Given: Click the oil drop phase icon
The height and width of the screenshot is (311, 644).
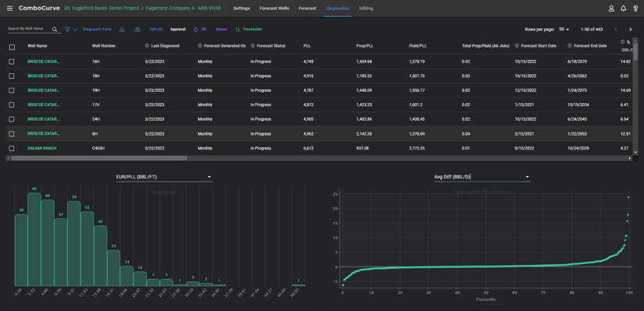Looking at the screenshot, I should pos(196,29).
